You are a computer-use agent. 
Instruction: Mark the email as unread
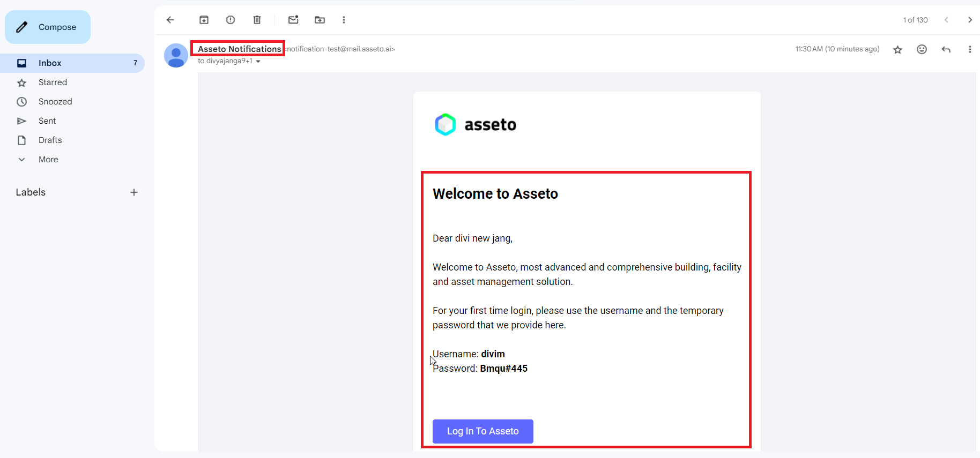[x=293, y=20]
